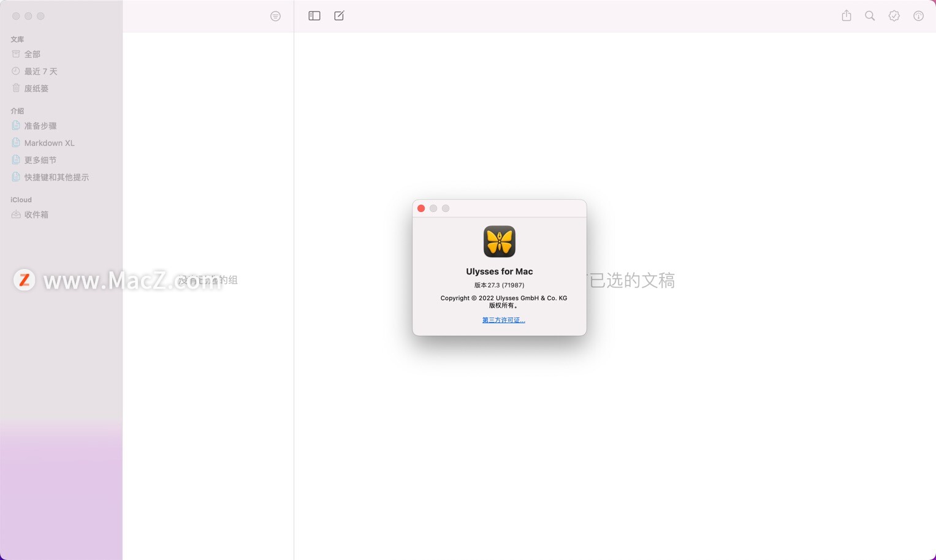Open the share/export icon in toolbar
Viewport: 936px width, 560px height.
point(847,16)
